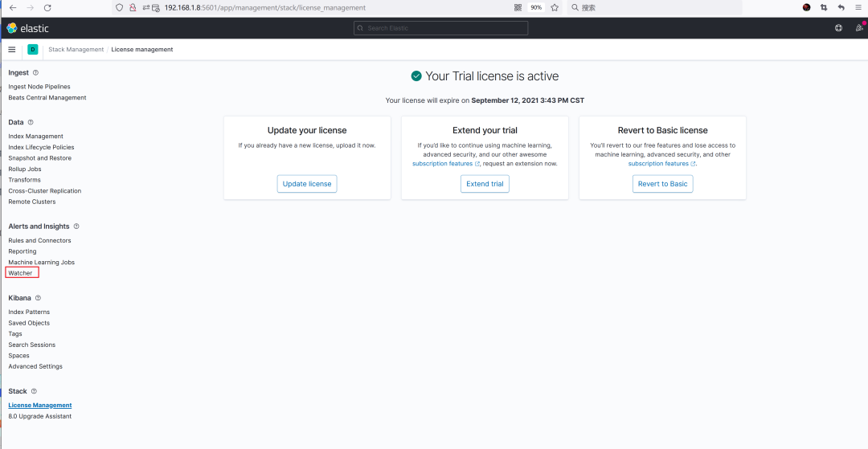Open the browser hamburger menu
This screenshot has width=868, height=449.
[x=858, y=8]
